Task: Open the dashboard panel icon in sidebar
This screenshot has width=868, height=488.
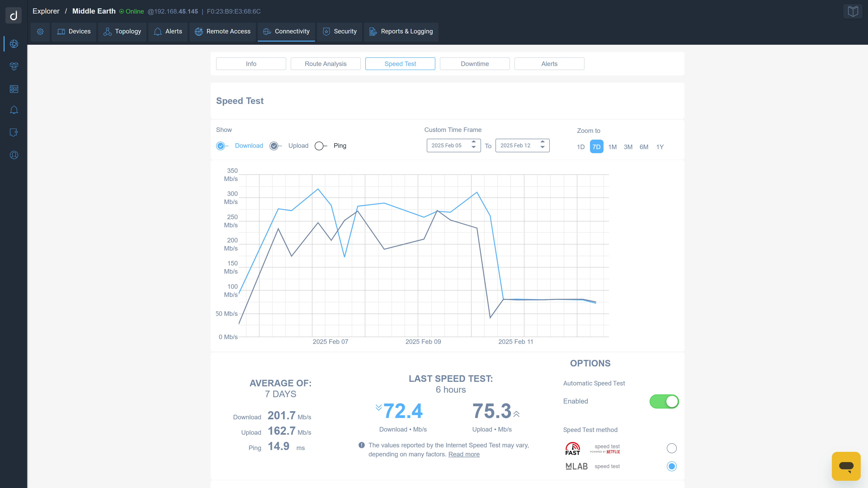Action: pos(14,89)
